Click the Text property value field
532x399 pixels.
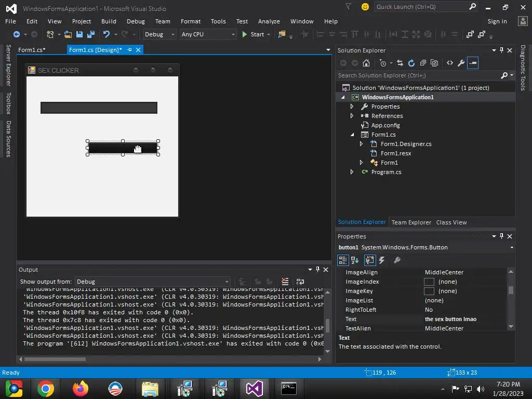[465, 320]
